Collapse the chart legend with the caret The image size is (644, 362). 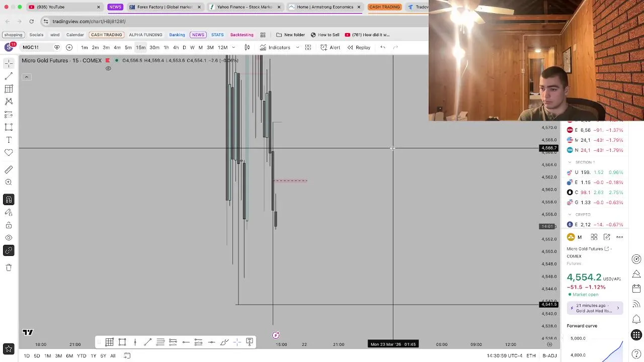point(27,77)
